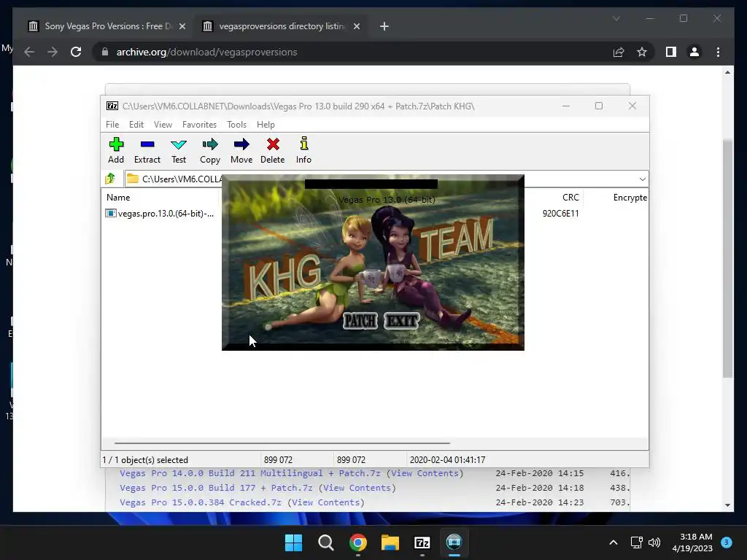Close the vegasproversions directory listing tab
This screenshot has width=747, height=560.
tap(356, 26)
